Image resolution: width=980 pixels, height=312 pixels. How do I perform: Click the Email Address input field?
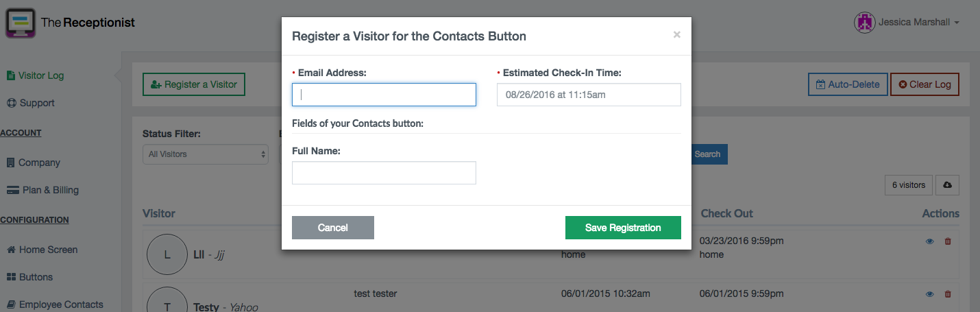(x=384, y=95)
